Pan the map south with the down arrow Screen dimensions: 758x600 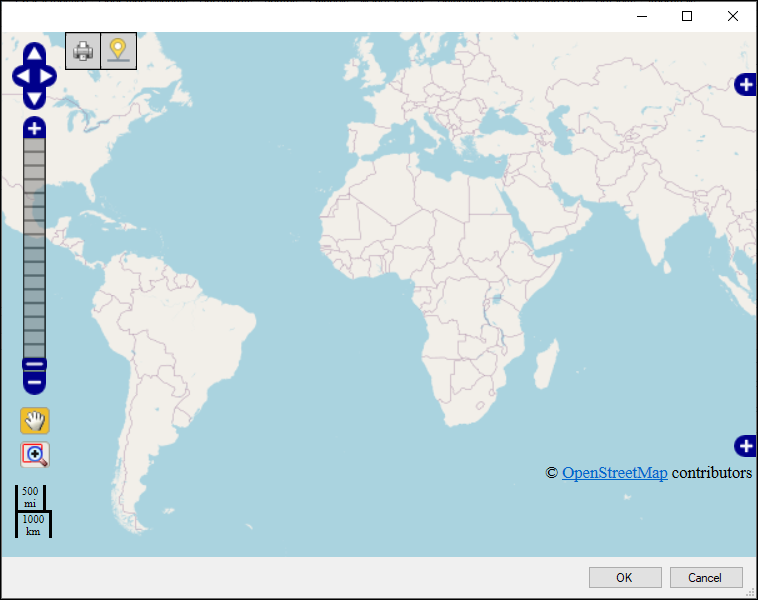34,99
